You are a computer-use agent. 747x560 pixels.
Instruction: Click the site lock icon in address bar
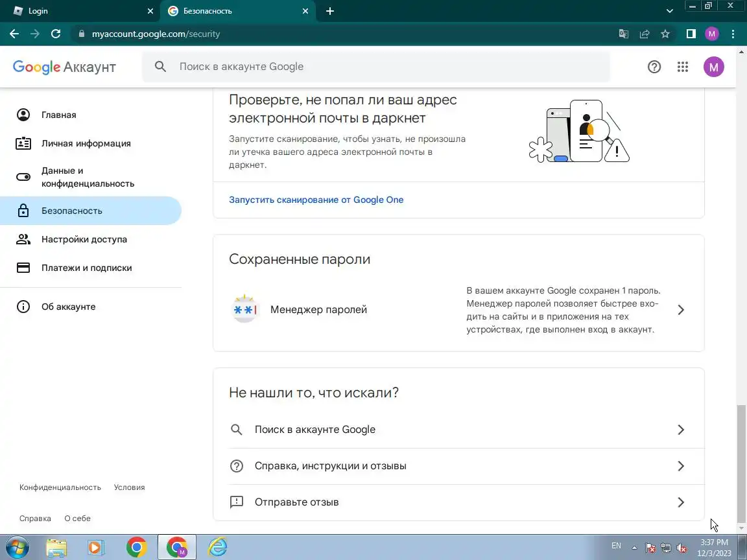(82, 34)
